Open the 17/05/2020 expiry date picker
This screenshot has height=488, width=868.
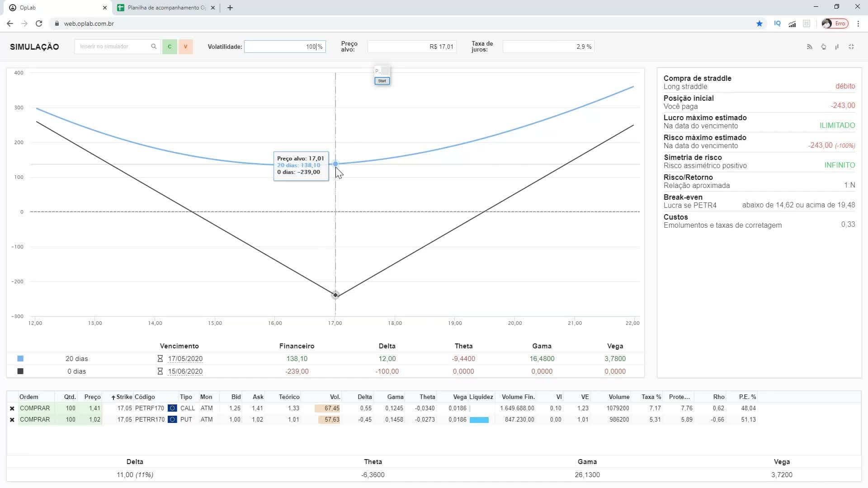pyautogui.click(x=185, y=359)
